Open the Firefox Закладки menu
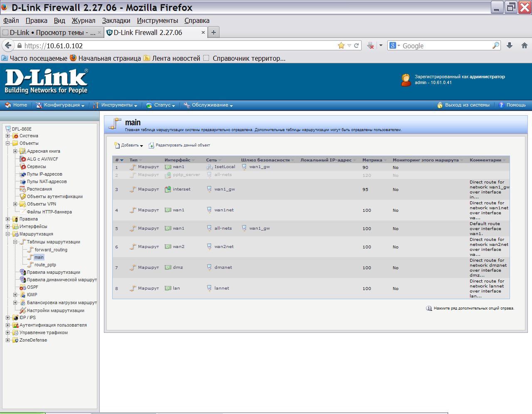 (x=116, y=20)
